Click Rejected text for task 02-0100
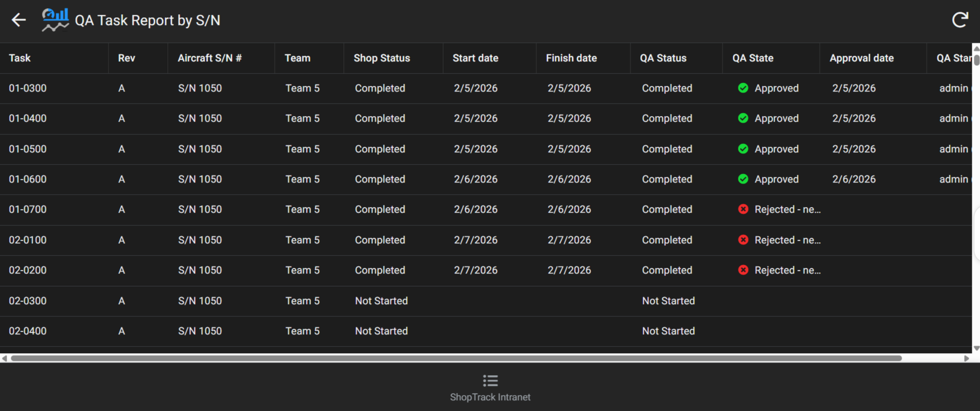The image size is (980, 411). 787,240
